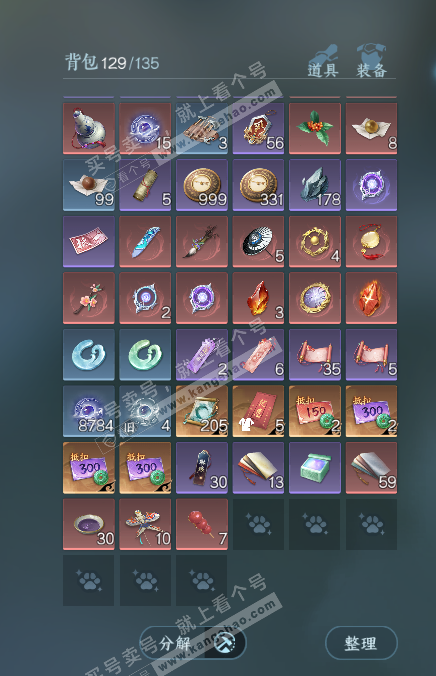
Task: Choose the blue jade swirl pendant
Action: pyautogui.click(x=89, y=355)
